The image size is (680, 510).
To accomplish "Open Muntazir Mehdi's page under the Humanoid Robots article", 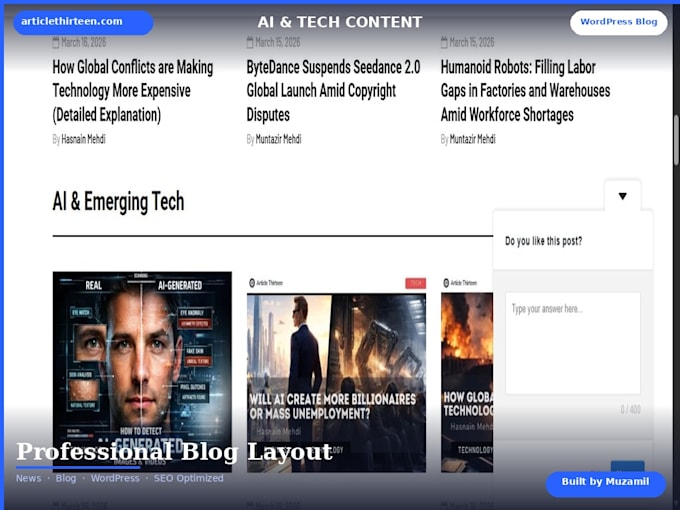I will pos(472,139).
